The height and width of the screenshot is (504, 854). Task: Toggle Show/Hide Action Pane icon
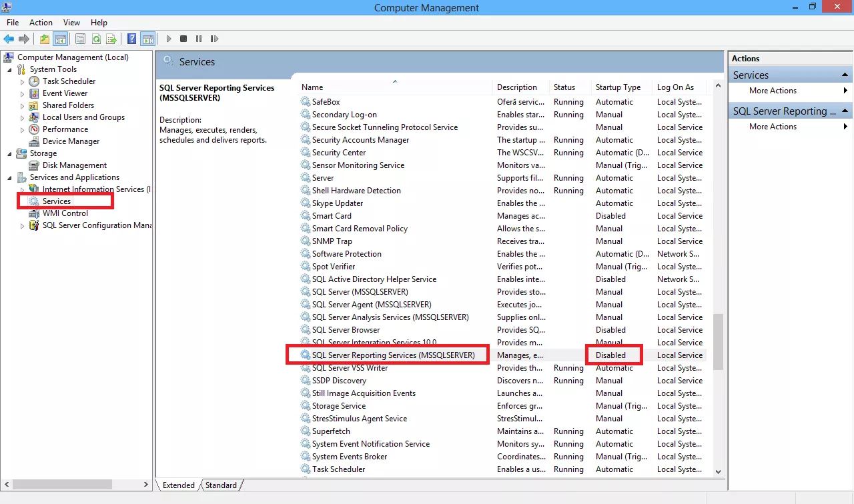pos(147,39)
